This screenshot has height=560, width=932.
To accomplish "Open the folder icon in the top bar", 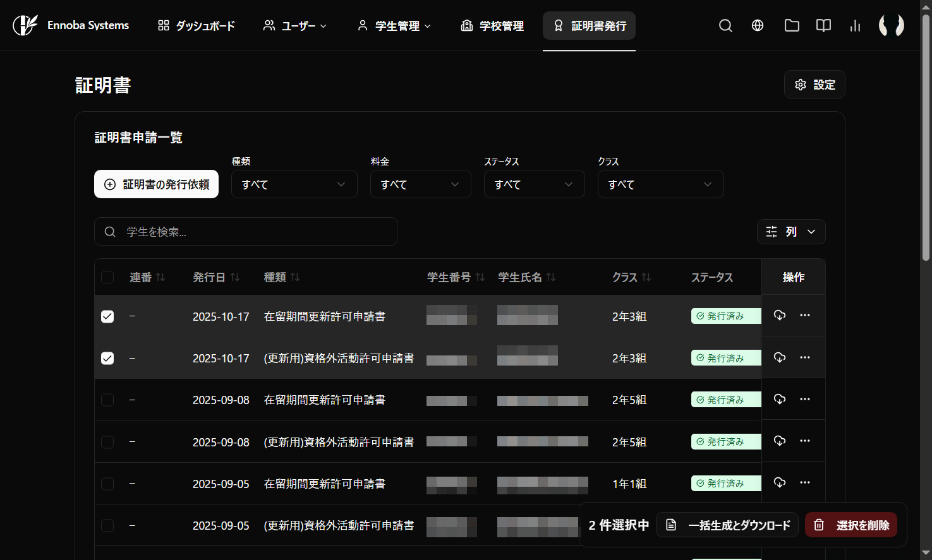I will [x=792, y=25].
